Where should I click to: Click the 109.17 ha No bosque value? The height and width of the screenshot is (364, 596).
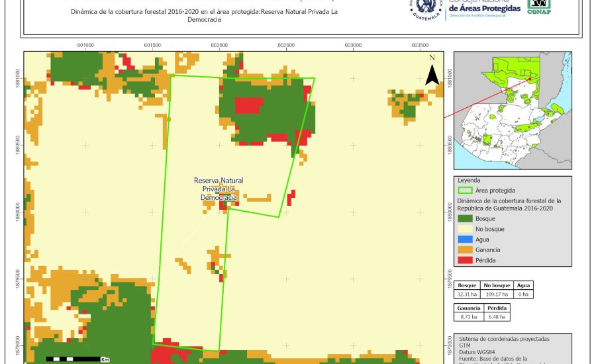[x=497, y=294]
